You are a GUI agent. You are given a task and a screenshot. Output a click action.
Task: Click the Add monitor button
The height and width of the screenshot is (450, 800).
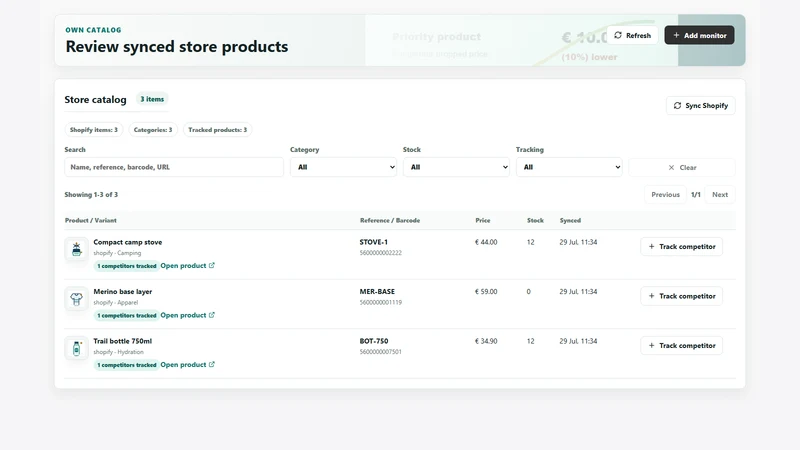click(699, 35)
